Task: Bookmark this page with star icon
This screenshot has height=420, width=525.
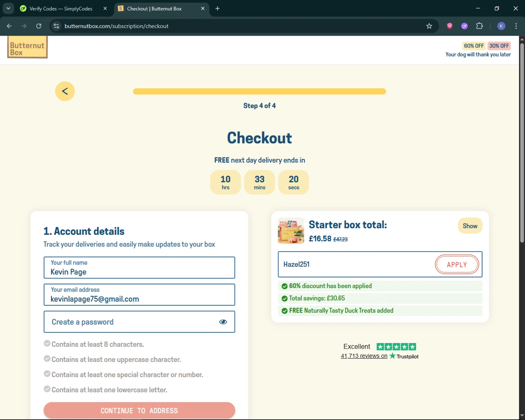Action: (x=429, y=26)
